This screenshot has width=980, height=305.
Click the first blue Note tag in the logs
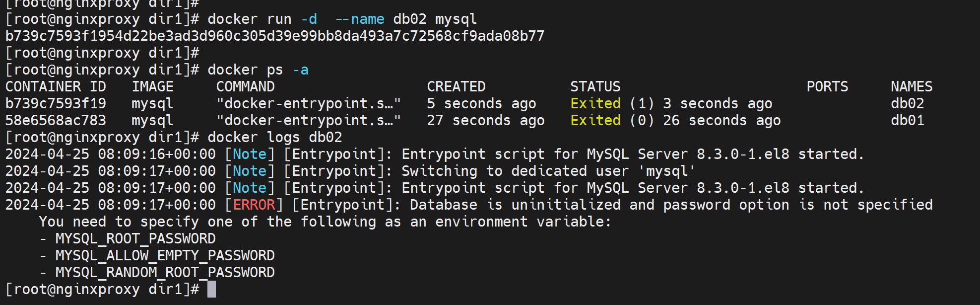(250, 154)
